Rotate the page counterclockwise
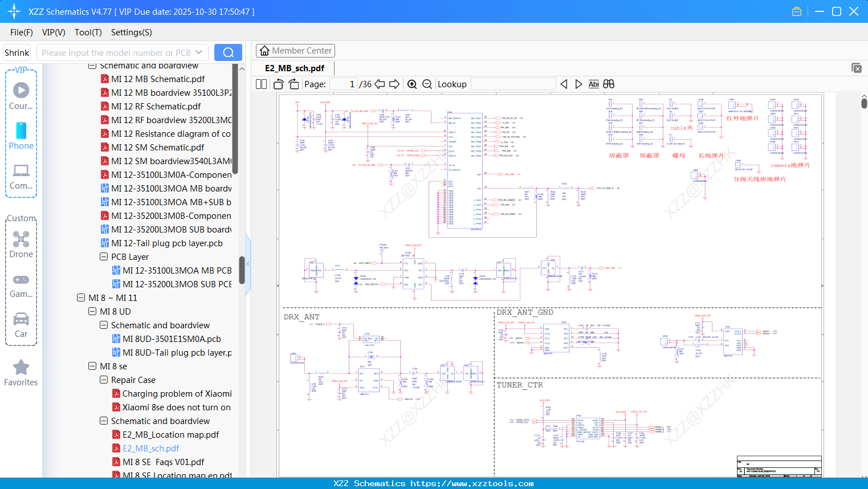868x489 pixels. pos(279,84)
